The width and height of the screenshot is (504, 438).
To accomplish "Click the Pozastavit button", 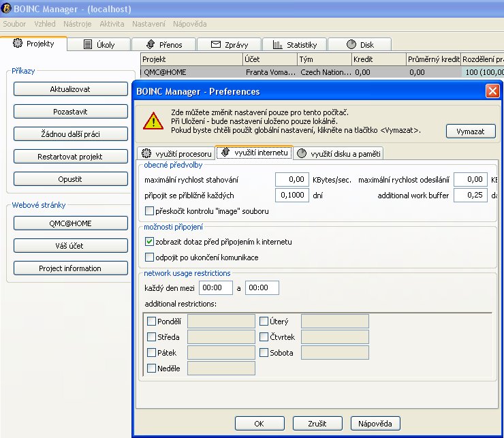I will coord(70,112).
